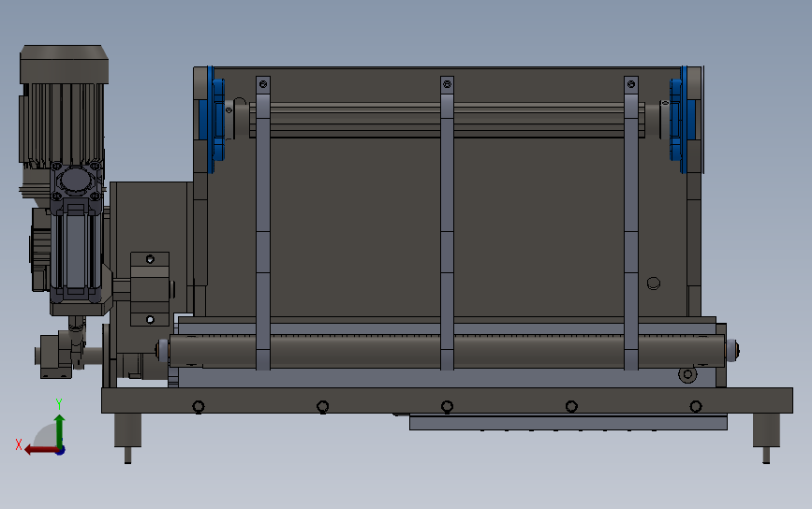Pick the upper fluted roller shaft
Image resolution: width=812 pixels, height=509 pixels.
tap(447, 120)
